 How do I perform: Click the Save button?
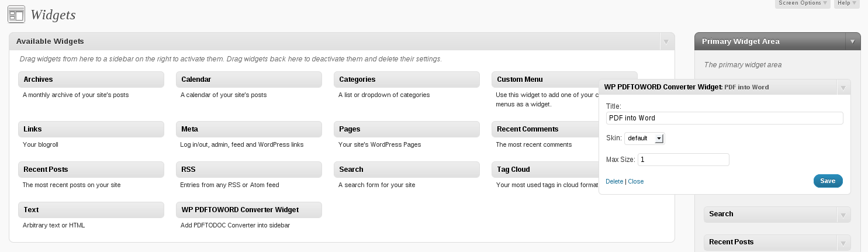tap(828, 181)
